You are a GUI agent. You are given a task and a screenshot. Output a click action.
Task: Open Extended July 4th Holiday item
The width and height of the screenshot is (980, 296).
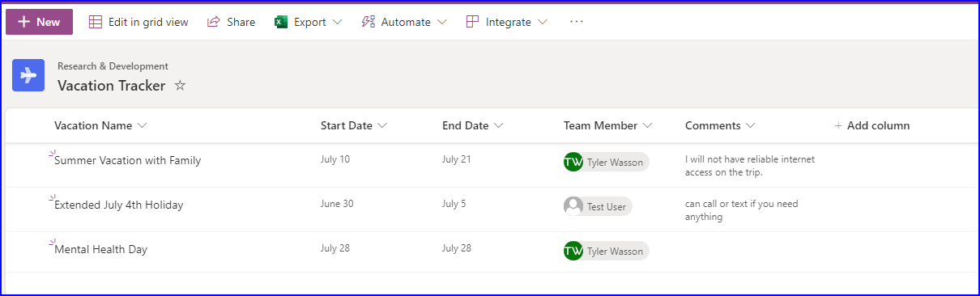pyautogui.click(x=119, y=205)
